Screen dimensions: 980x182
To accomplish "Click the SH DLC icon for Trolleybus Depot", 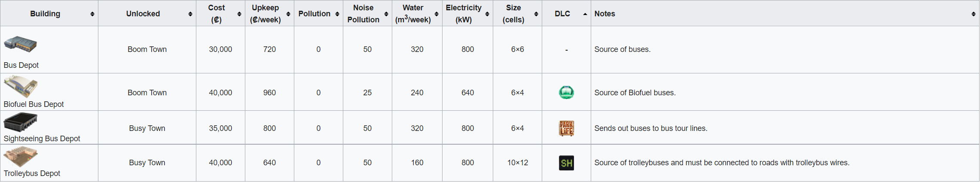I will (566, 163).
